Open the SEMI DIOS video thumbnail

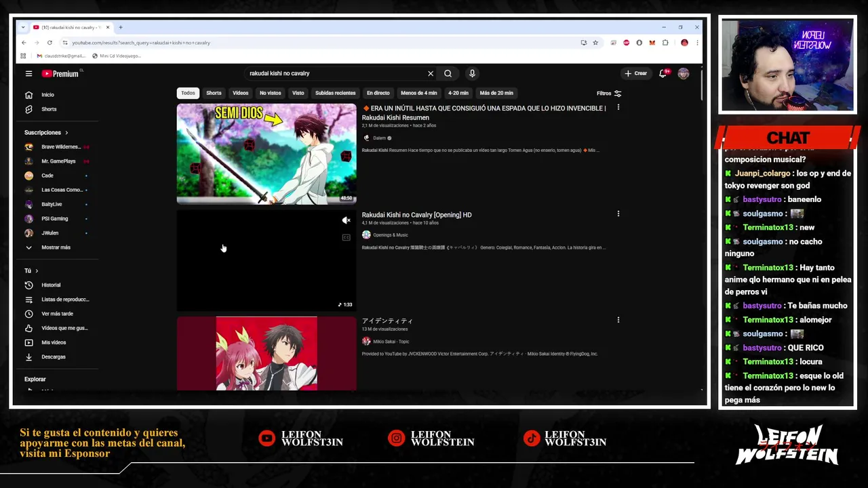[267, 154]
